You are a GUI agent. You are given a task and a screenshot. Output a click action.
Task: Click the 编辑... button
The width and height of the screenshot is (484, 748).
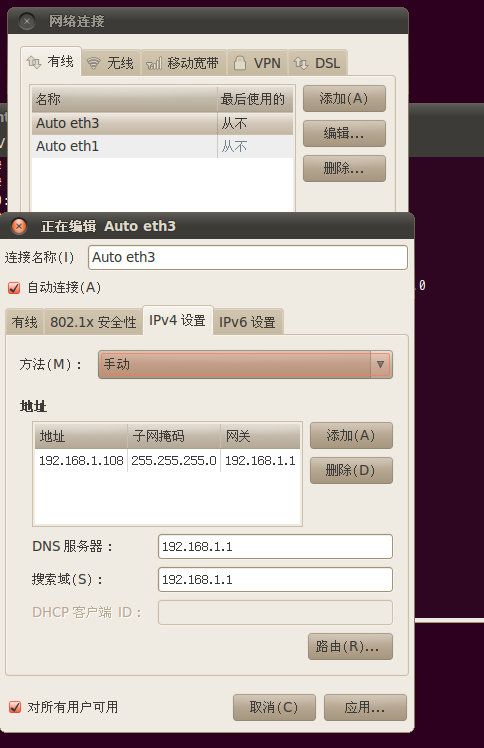[344, 134]
